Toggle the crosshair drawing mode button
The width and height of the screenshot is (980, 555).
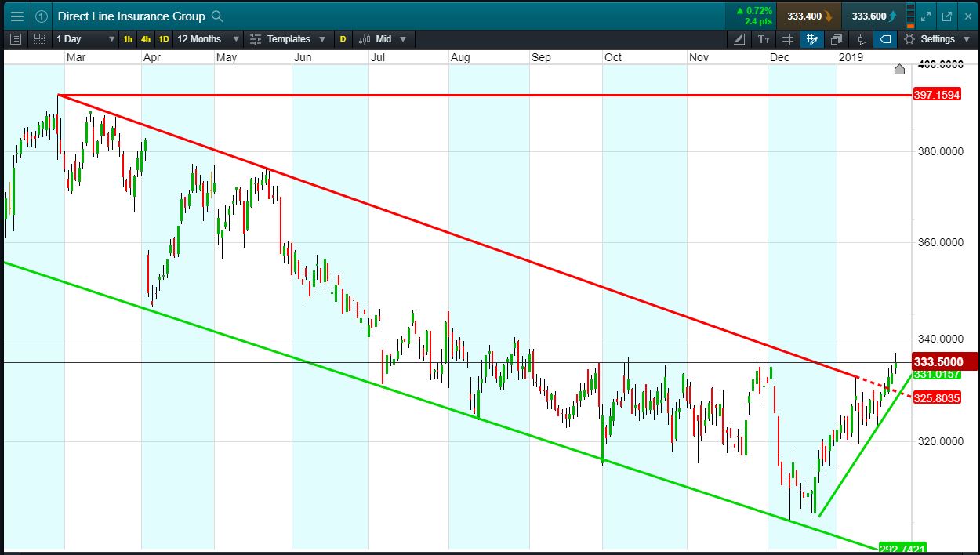(812, 39)
